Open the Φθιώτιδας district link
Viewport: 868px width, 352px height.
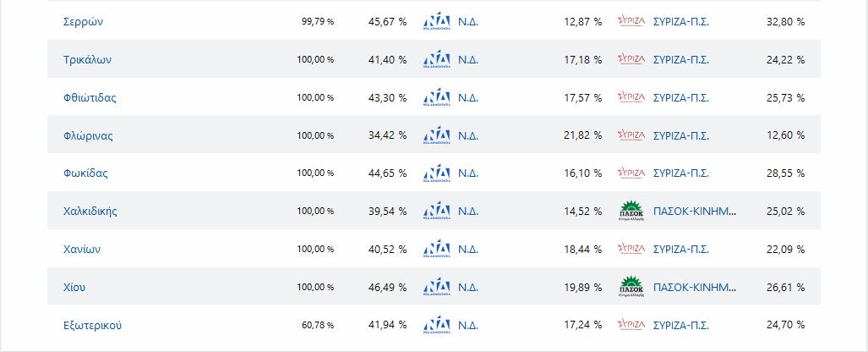coord(90,97)
